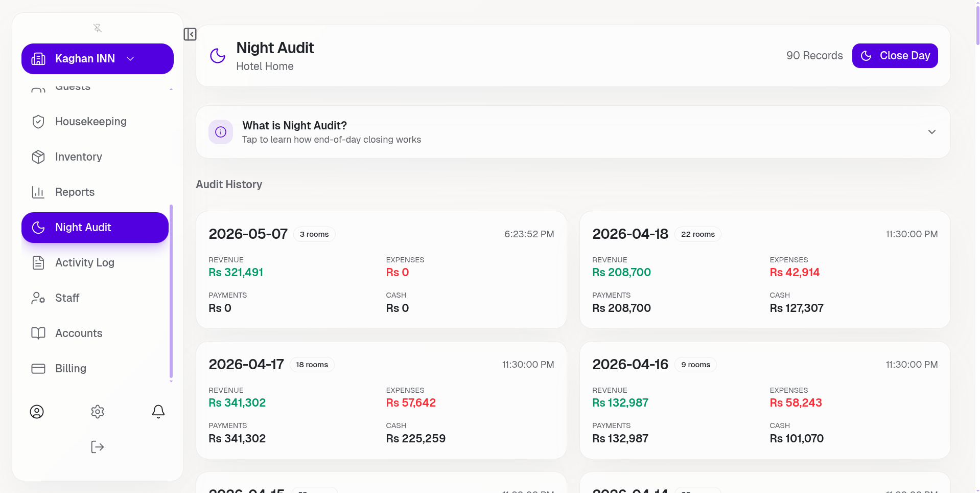The image size is (980, 493).
Task: Click the Hotel Home subtitle
Action: [x=265, y=66]
